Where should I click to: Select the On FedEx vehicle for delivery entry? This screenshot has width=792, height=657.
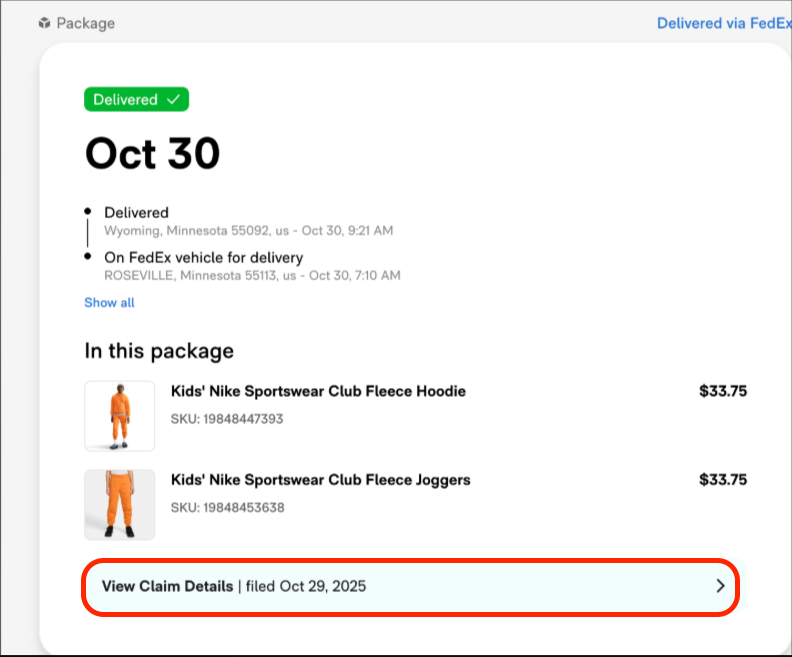pos(203,258)
